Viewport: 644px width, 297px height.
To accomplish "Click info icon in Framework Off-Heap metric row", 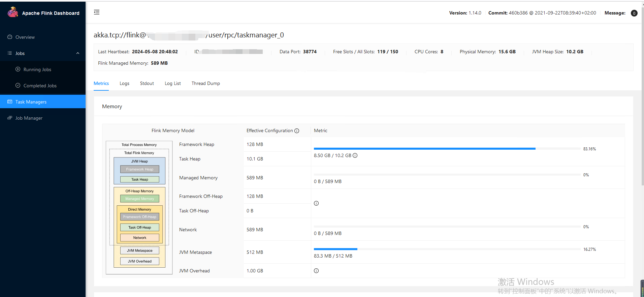I will pos(316,203).
